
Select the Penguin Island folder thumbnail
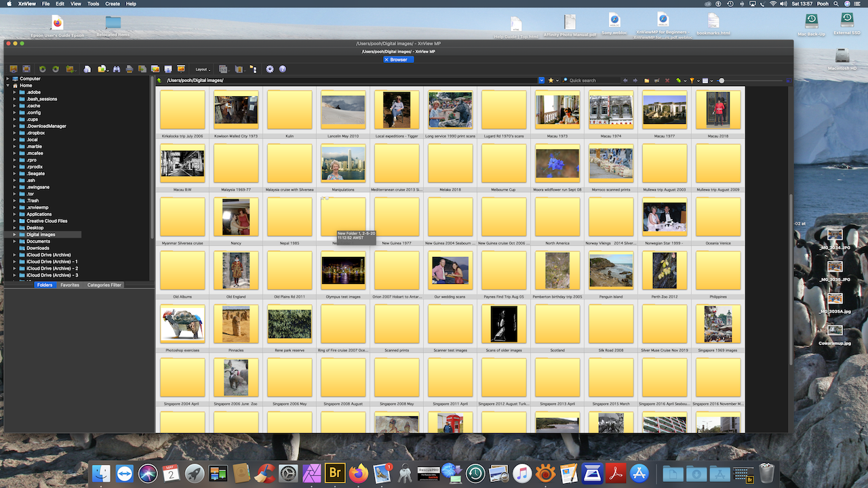pos(611,271)
